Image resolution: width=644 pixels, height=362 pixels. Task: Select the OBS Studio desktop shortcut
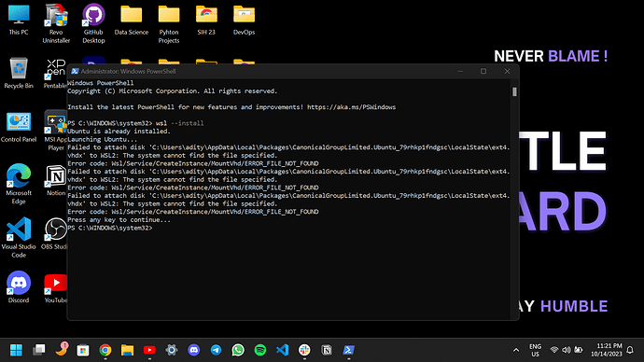55,233
